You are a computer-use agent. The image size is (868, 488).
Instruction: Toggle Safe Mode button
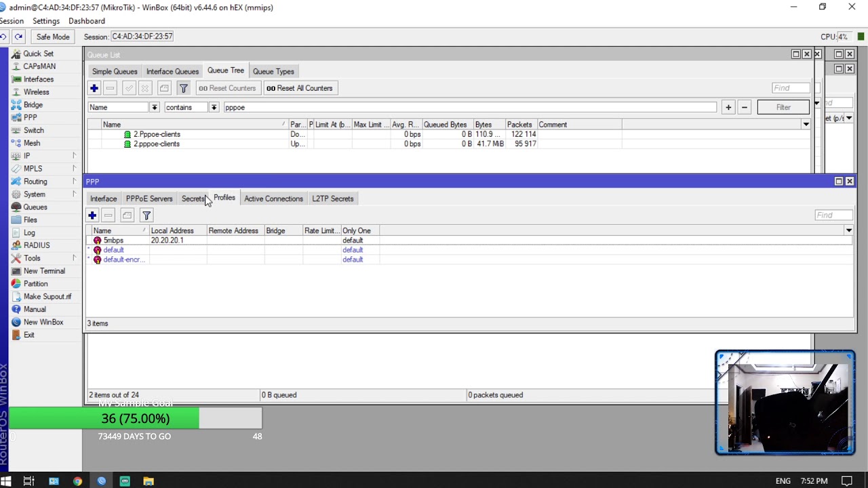(52, 37)
